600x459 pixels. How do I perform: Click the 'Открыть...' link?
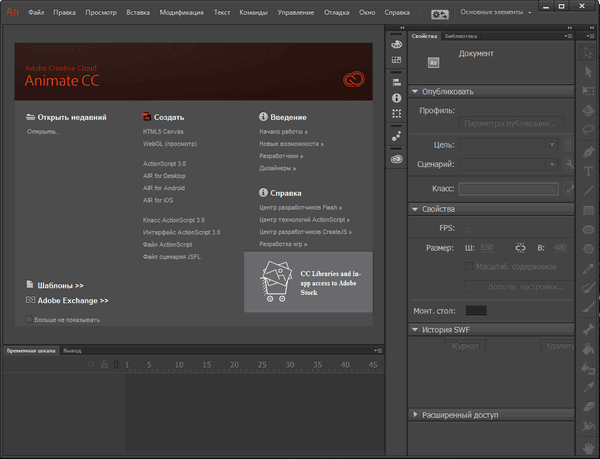[x=43, y=132]
